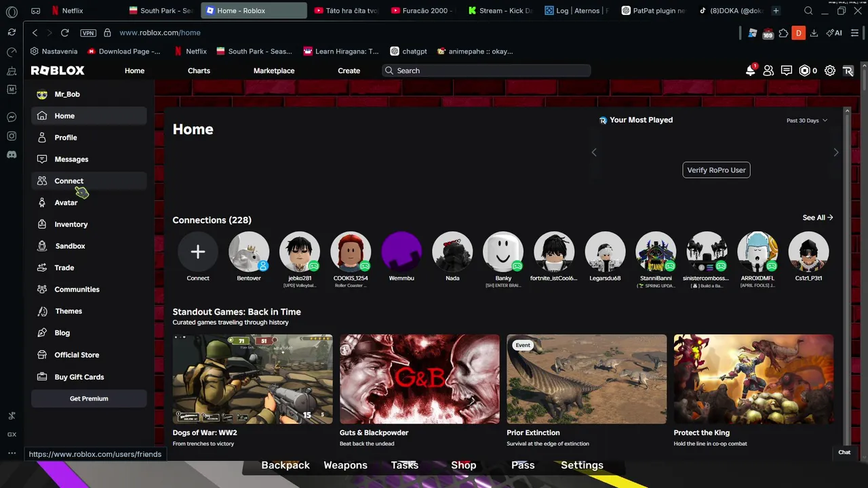The height and width of the screenshot is (488, 868).
Task: Open the Avatar sidebar item
Action: pos(89,203)
